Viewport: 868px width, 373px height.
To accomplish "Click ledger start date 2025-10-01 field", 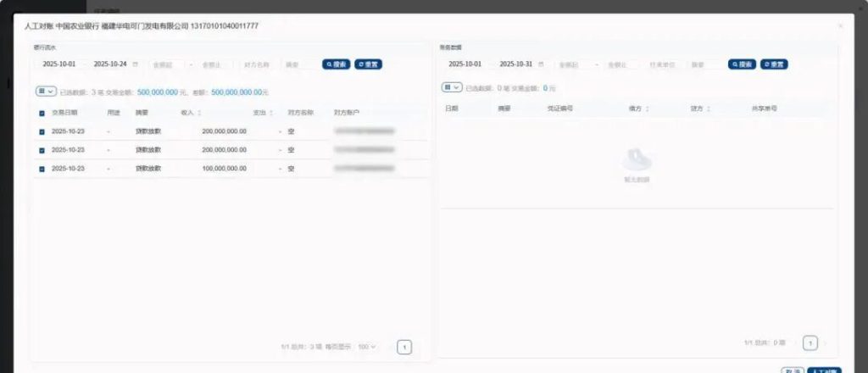I will point(465,64).
